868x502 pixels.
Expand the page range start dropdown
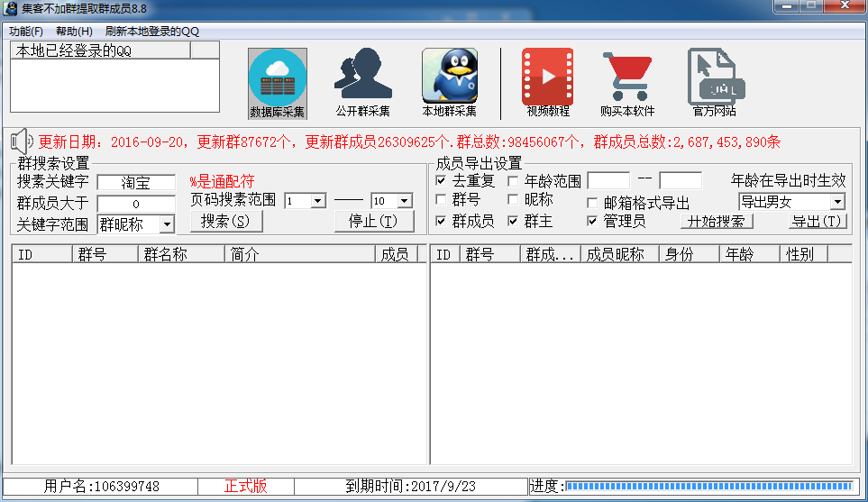317,201
